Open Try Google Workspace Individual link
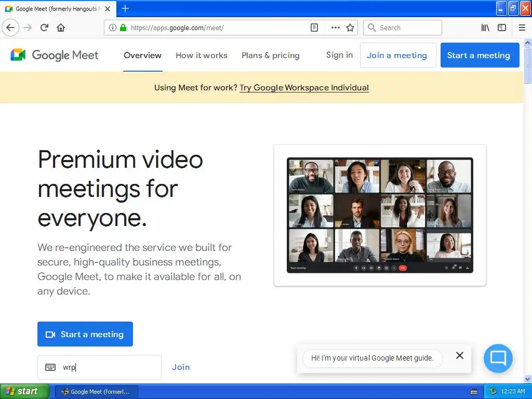 [304, 87]
